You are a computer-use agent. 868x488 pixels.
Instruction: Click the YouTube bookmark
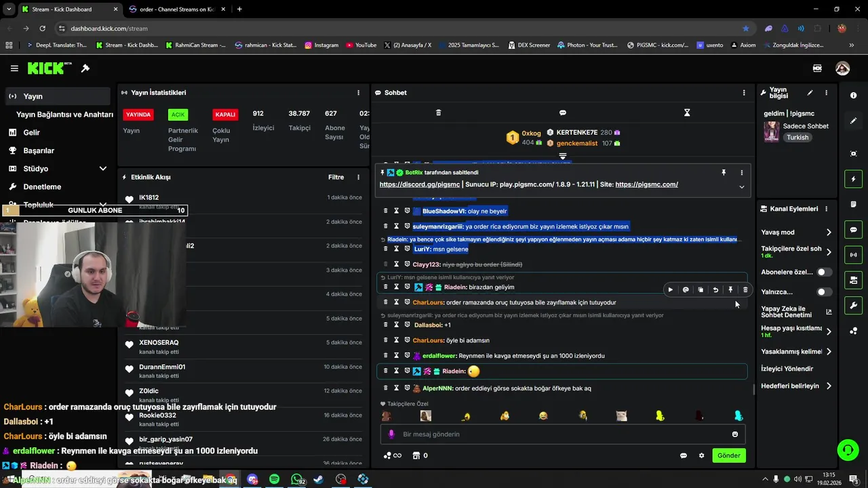[361, 45]
